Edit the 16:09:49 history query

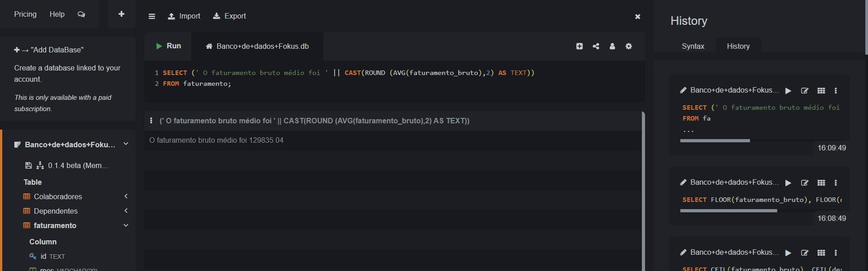click(805, 91)
